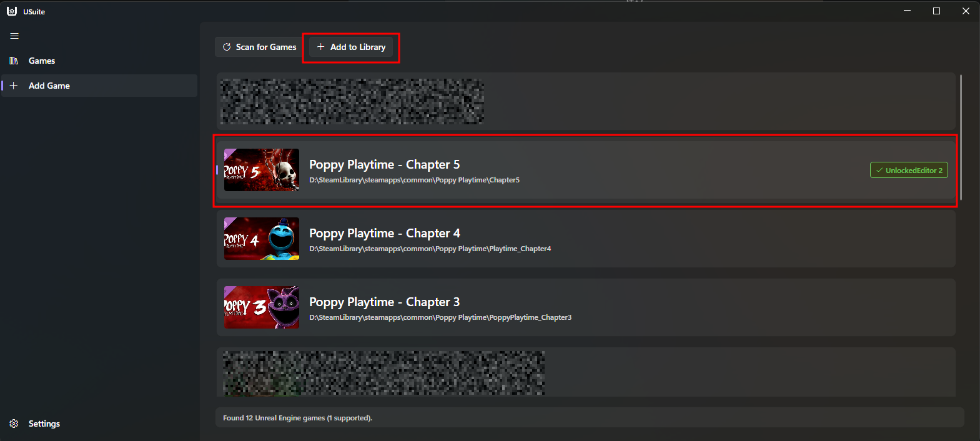Click the Poppy Playtime Chapter 4 thumbnail
The width and height of the screenshot is (980, 441).
(262, 239)
